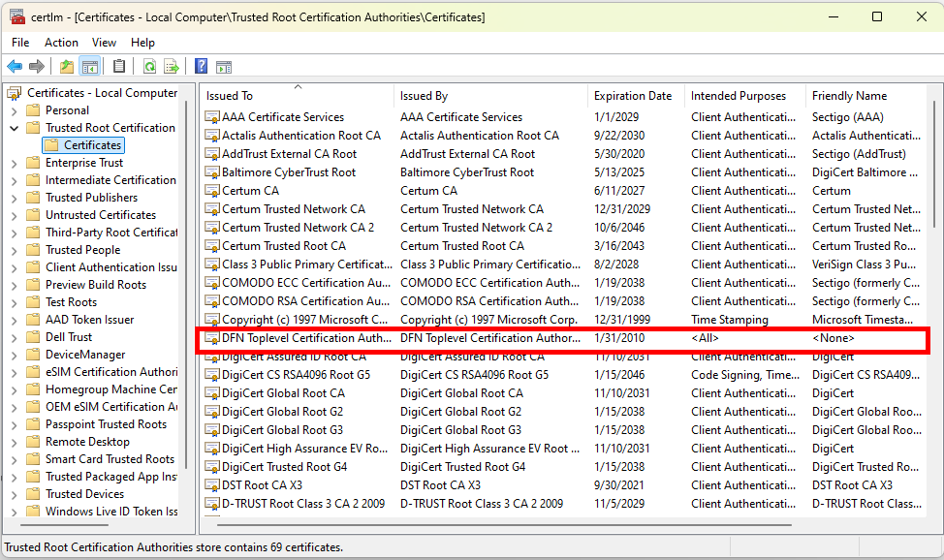Click the clipboard Paste toolbar icon
The height and width of the screenshot is (560, 944).
point(119,67)
